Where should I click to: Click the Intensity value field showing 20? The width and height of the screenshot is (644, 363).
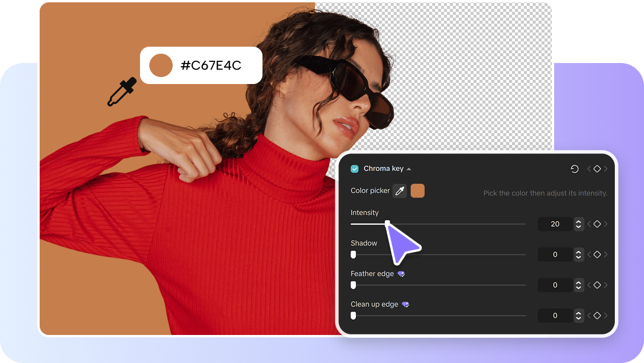555,224
